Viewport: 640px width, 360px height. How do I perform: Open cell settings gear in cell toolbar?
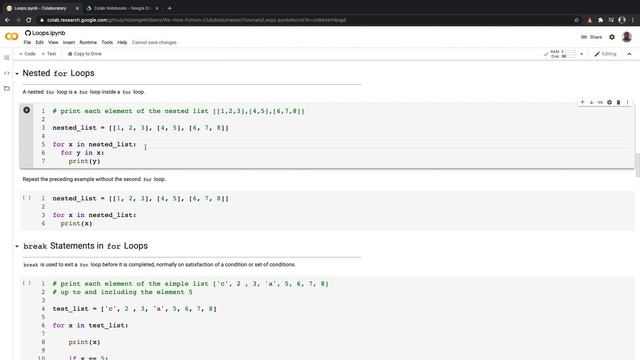tap(609, 102)
